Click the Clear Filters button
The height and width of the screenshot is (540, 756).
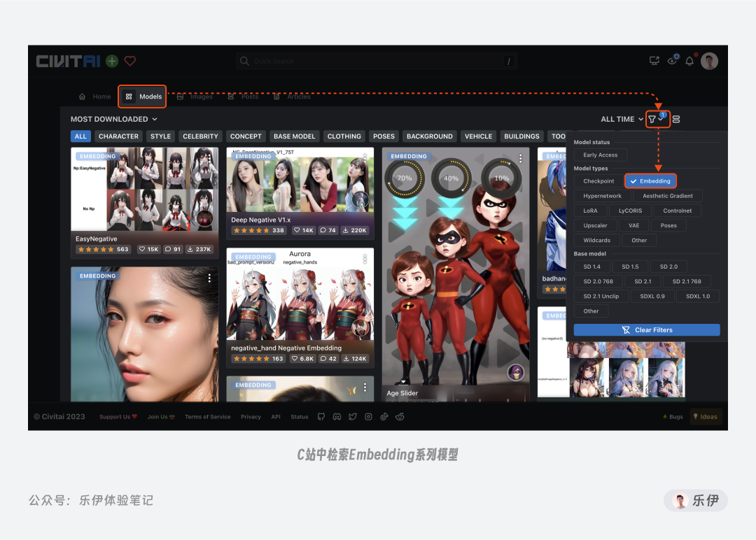(x=647, y=330)
